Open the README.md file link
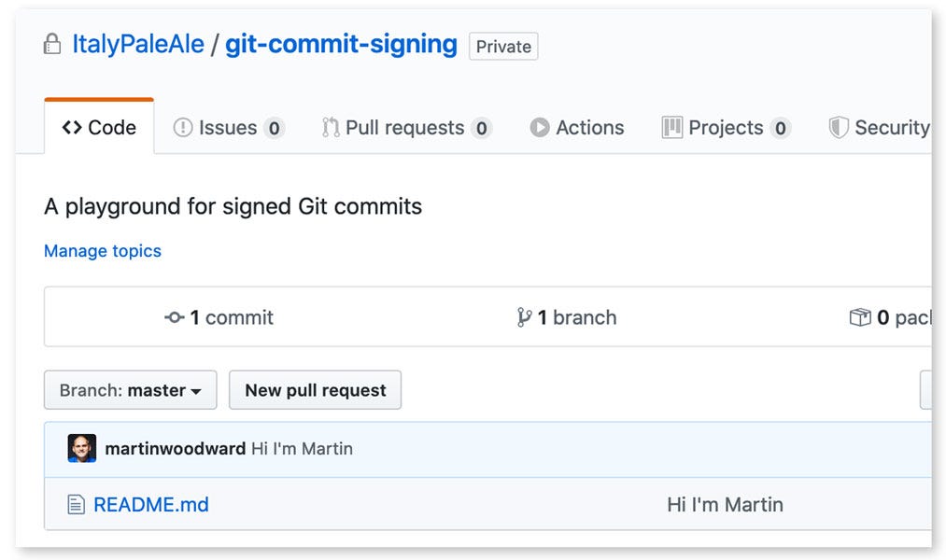This screenshot has height=560, width=946. [x=151, y=505]
